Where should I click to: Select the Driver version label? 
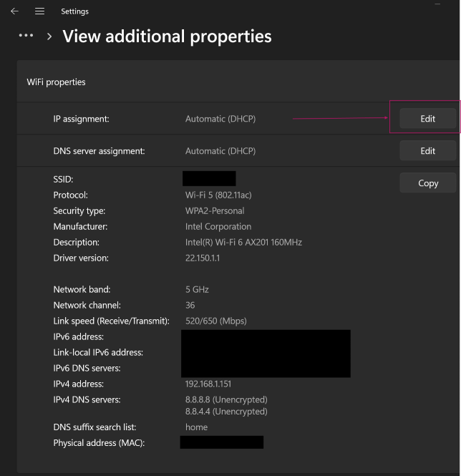(x=81, y=258)
